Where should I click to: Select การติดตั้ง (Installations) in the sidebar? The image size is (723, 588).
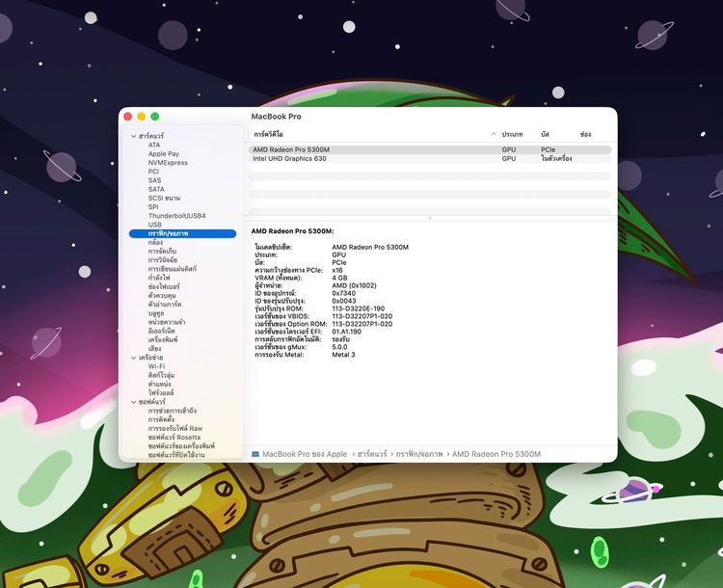click(x=161, y=419)
